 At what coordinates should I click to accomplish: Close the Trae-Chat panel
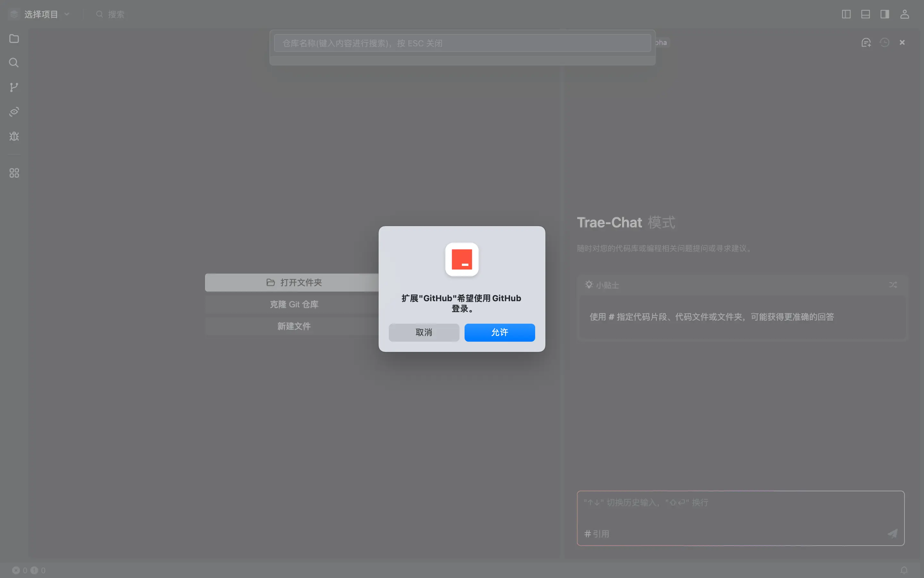(x=902, y=42)
